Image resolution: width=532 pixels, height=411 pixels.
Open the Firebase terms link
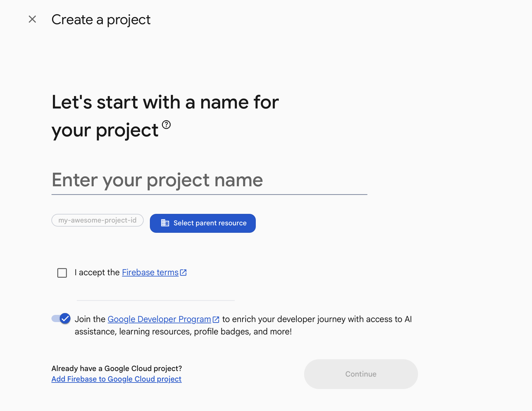[150, 272]
